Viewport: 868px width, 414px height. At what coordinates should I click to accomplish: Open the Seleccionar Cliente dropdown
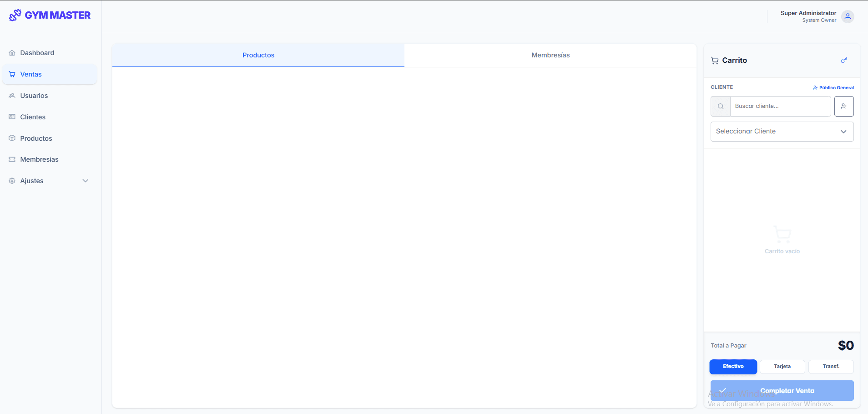pyautogui.click(x=782, y=131)
